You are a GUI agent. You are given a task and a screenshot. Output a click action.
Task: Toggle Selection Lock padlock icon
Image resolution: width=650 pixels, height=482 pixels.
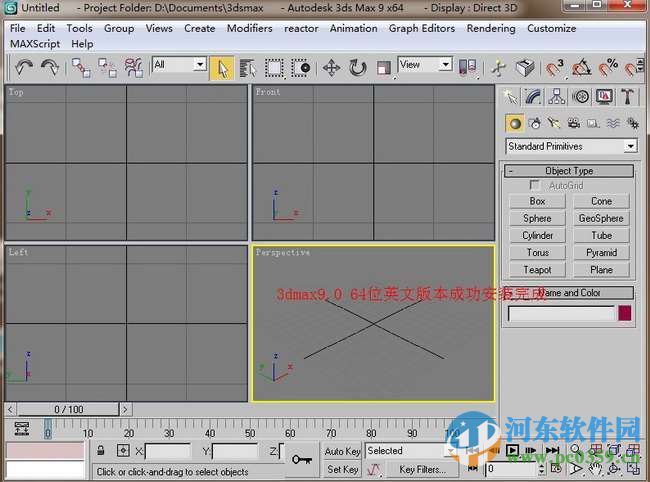(100, 451)
